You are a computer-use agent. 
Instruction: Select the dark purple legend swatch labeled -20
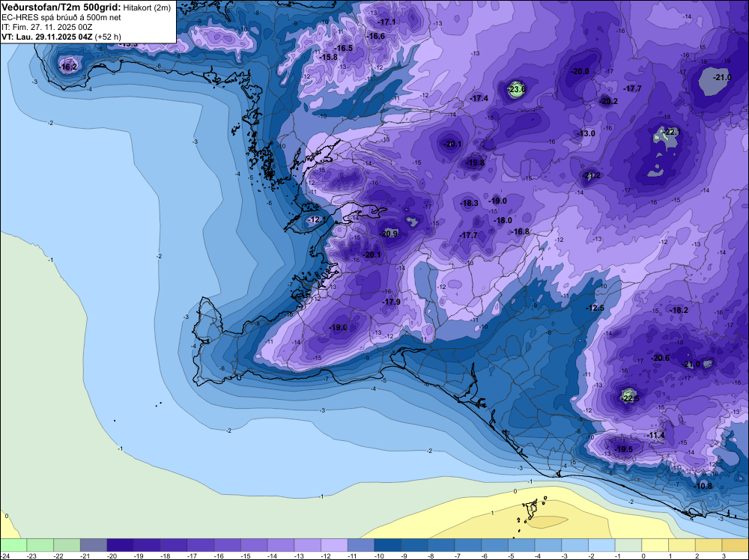click(121, 545)
